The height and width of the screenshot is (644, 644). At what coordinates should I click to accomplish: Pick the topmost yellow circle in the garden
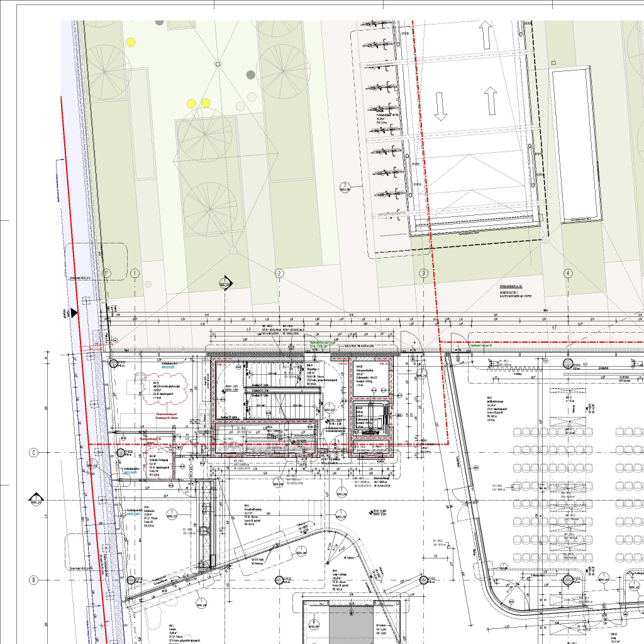coord(131,42)
